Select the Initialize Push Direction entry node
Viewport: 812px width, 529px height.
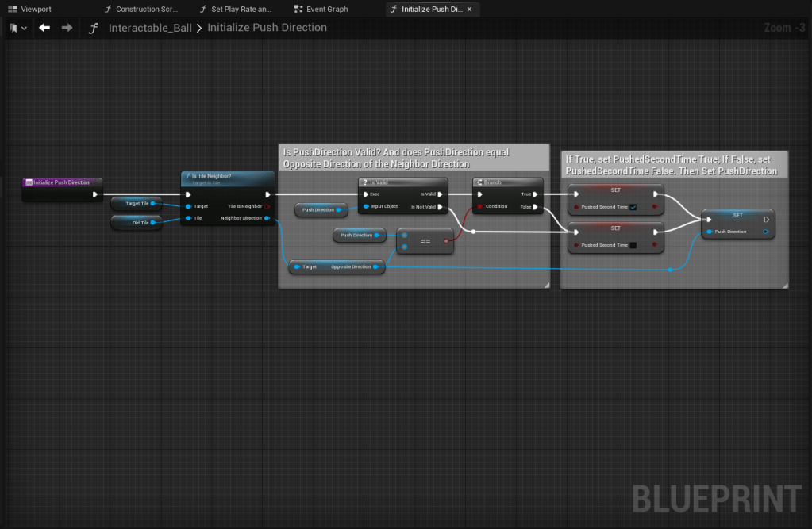[x=62, y=182]
